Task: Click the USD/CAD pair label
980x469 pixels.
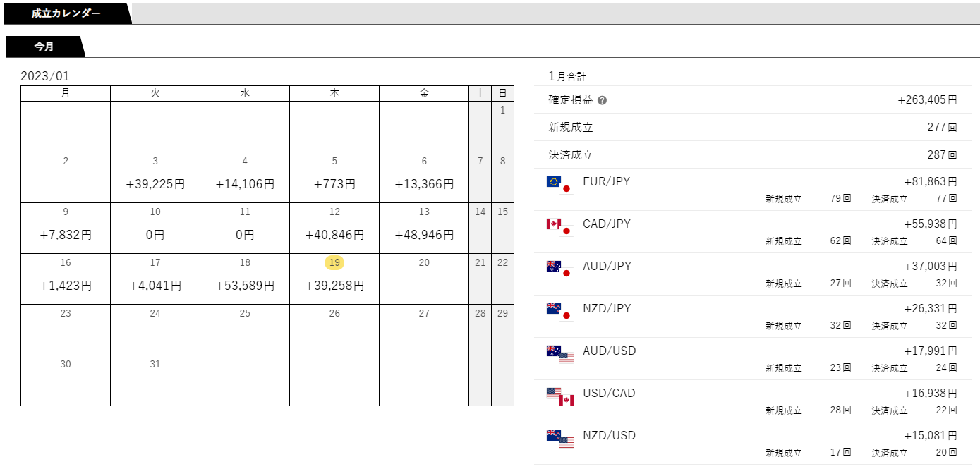Action: [x=609, y=393]
